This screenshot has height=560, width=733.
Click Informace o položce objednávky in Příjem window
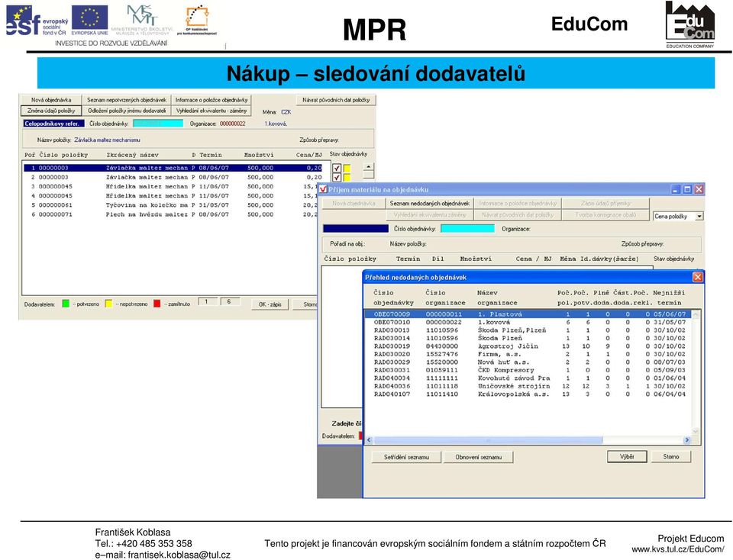(518, 204)
